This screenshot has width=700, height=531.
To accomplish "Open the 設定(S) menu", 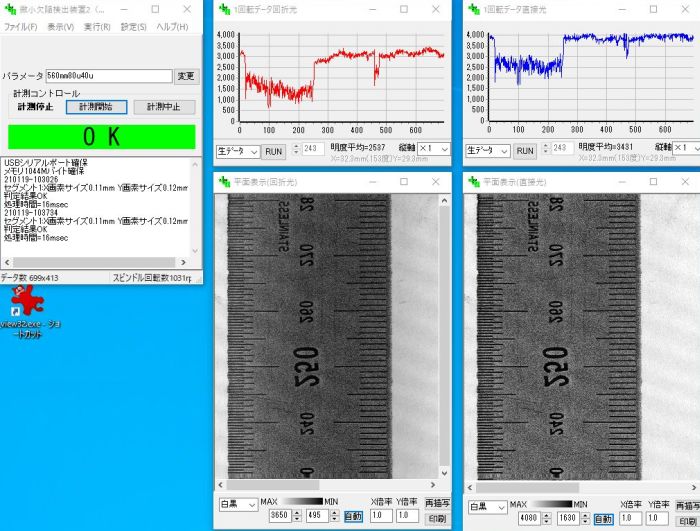I will (x=134, y=27).
